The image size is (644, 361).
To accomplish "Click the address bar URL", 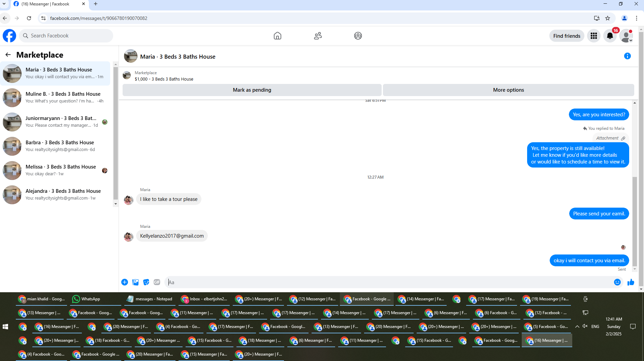I will 99,18.
